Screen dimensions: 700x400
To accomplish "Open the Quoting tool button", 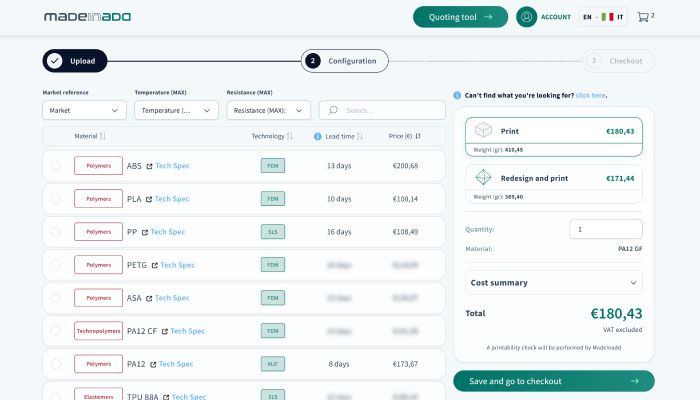I will (x=460, y=17).
